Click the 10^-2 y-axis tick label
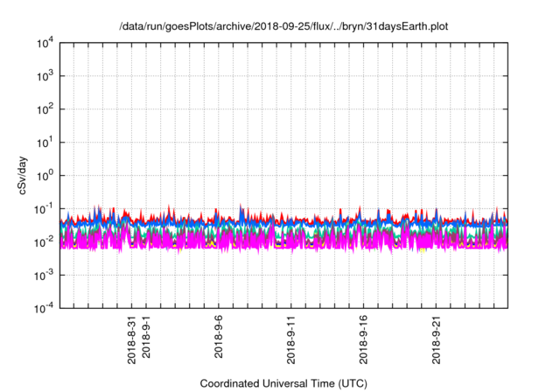The height and width of the screenshot is (392, 560). point(45,241)
